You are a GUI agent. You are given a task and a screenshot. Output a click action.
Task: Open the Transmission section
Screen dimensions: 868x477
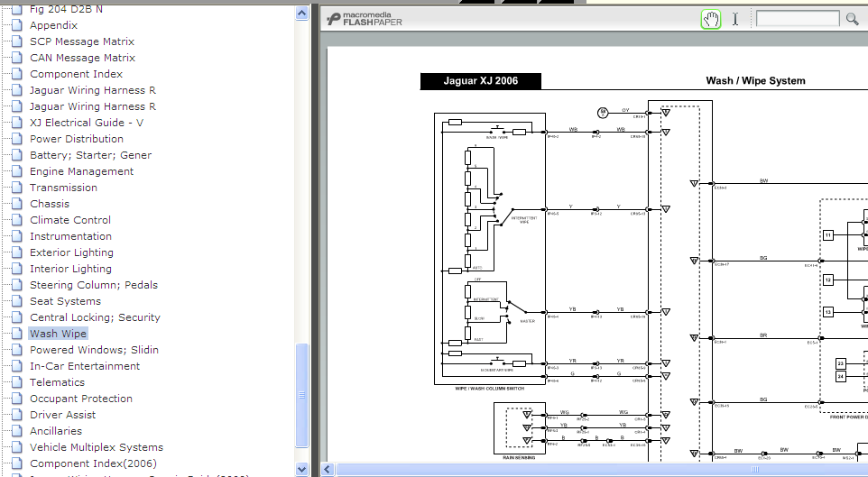point(64,188)
